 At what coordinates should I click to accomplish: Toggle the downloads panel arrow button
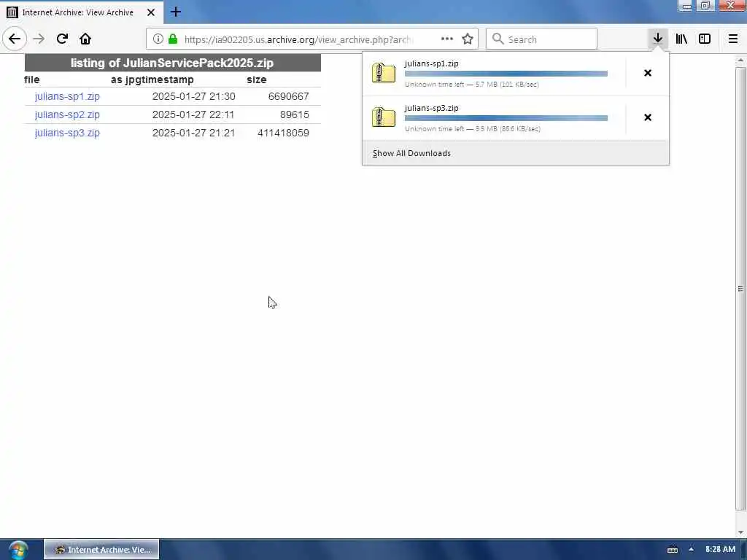(x=657, y=39)
